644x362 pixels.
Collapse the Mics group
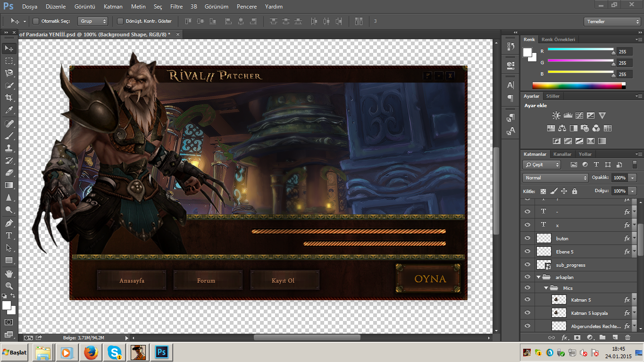click(x=546, y=288)
